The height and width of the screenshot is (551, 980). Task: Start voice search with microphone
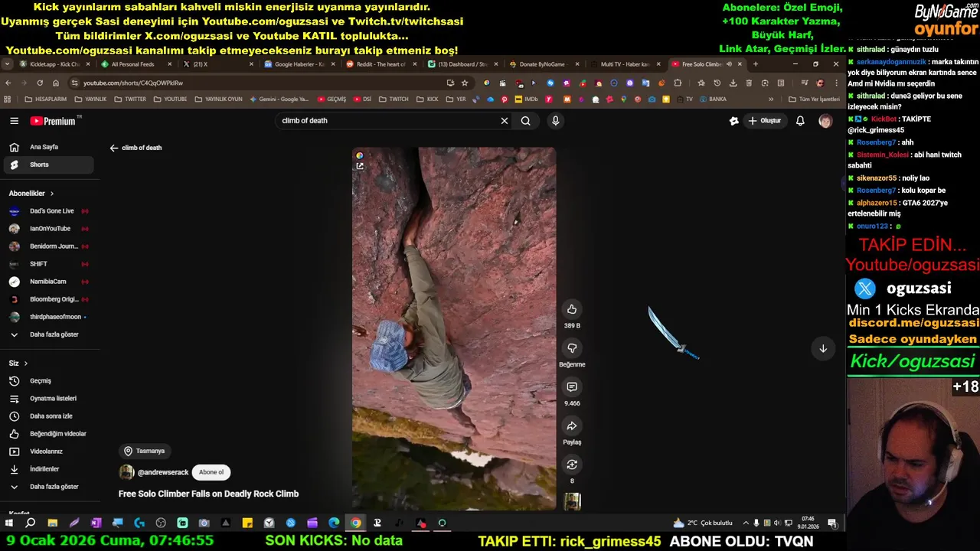click(x=556, y=121)
